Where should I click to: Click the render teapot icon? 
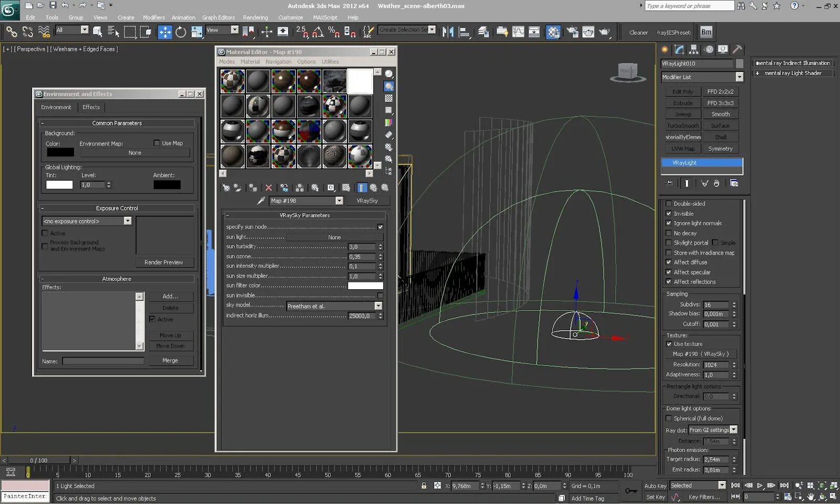click(x=604, y=33)
